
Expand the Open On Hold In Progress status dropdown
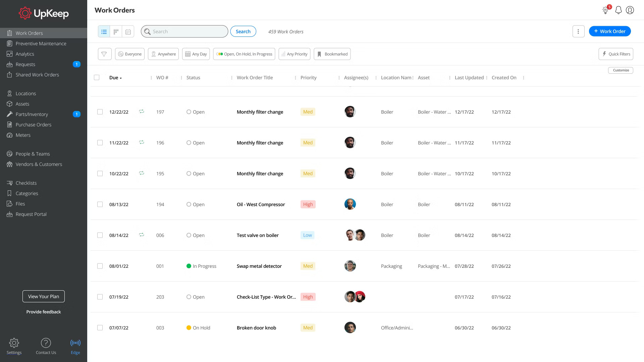245,54
